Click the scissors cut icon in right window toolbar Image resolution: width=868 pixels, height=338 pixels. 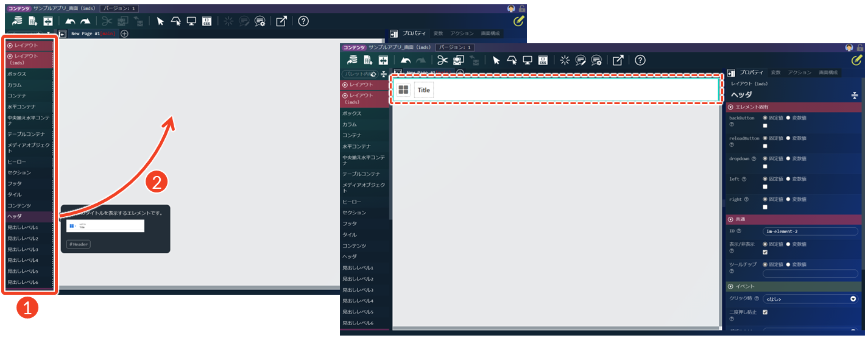pyautogui.click(x=442, y=60)
